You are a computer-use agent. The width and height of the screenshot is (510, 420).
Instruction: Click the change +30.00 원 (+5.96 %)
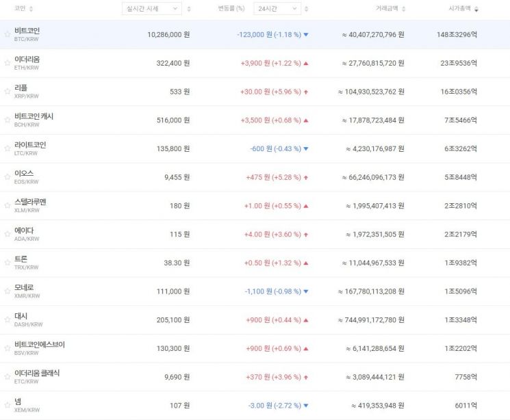(x=270, y=92)
